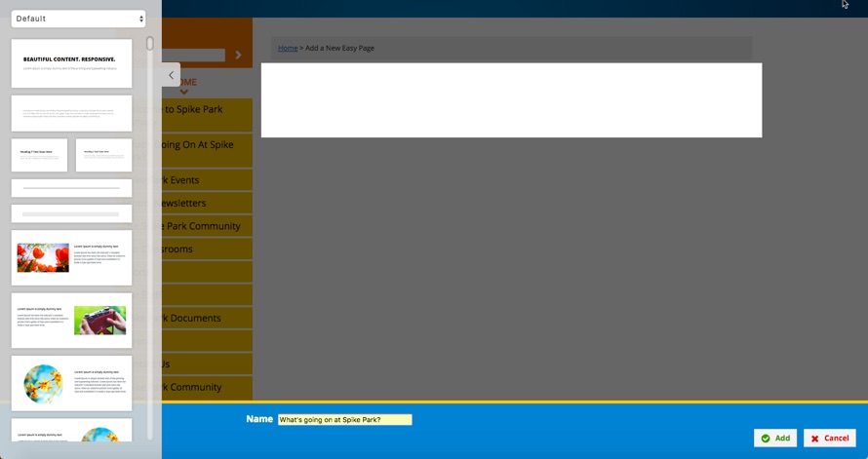Click the Cancel button with red X
Screen dimensions: 868x459
pos(829,439)
